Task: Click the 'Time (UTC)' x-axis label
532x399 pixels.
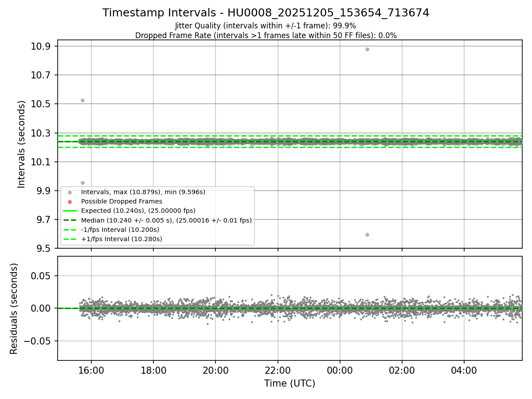Action: point(289,383)
